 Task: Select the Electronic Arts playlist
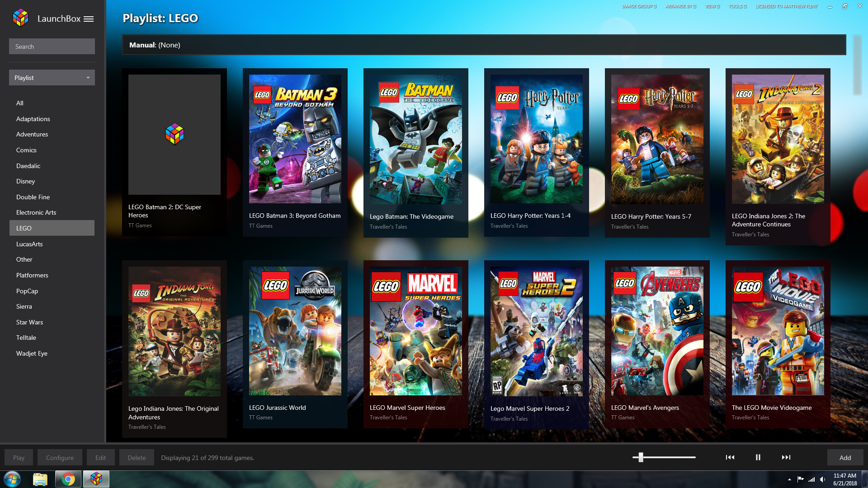tap(52, 212)
